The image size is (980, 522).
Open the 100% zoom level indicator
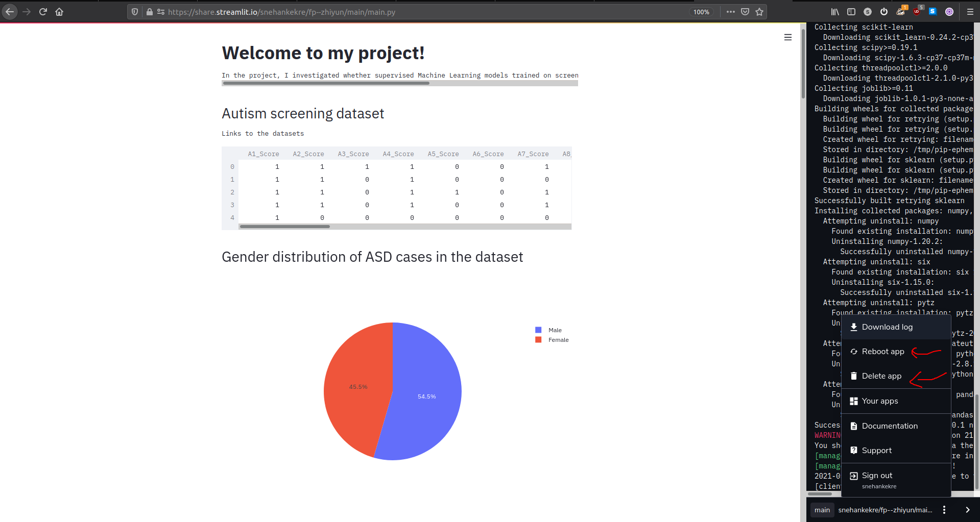701,12
